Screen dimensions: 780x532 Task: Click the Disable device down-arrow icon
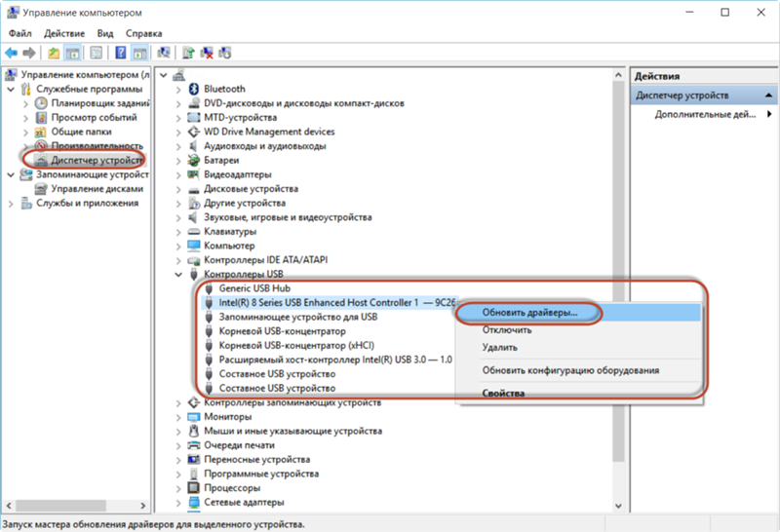point(225,53)
